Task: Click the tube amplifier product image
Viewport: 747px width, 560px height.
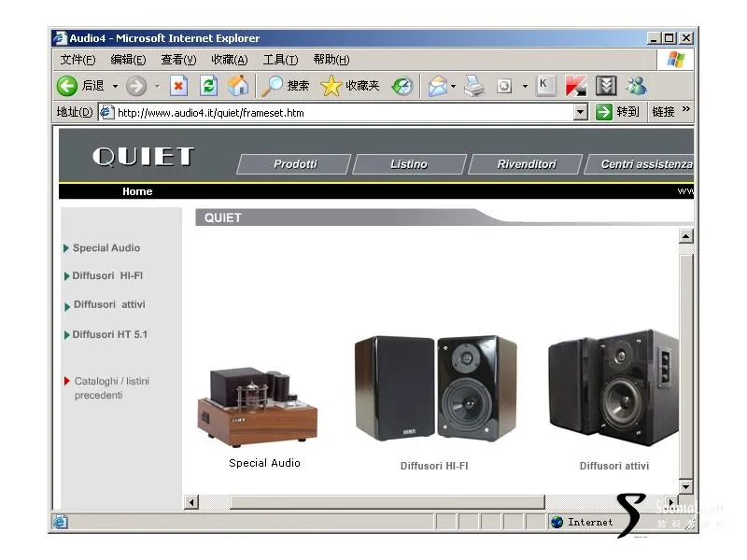Action: click(x=258, y=407)
